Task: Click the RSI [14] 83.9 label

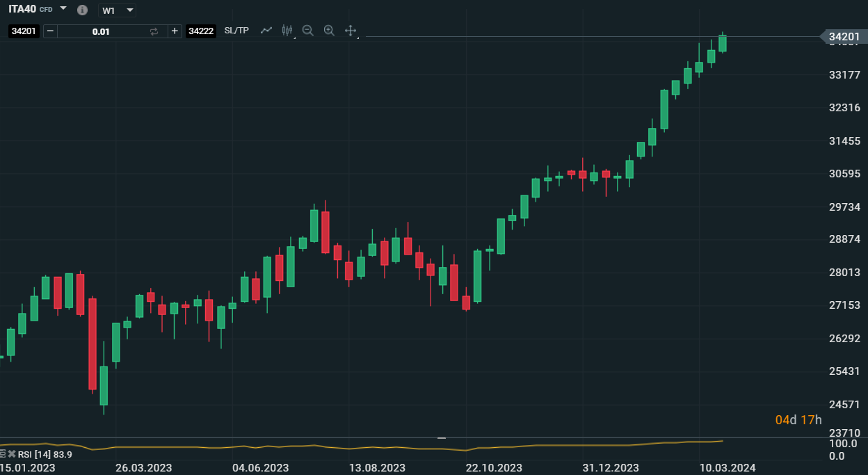Action: point(45,455)
